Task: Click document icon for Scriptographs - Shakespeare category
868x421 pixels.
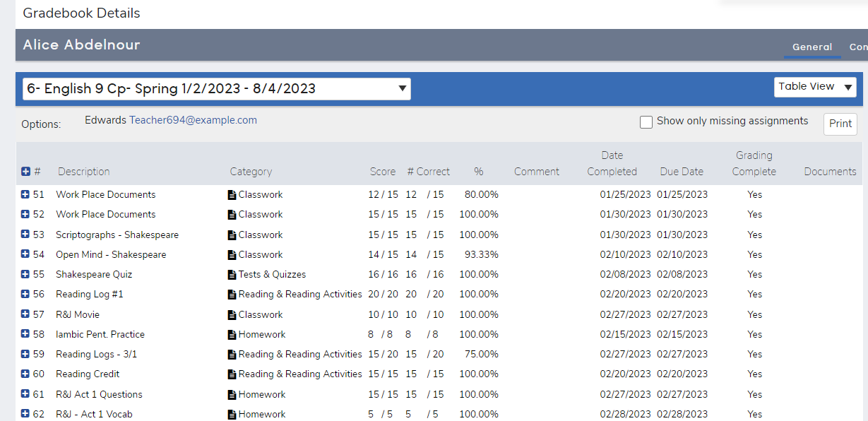Action: (x=232, y=235)
